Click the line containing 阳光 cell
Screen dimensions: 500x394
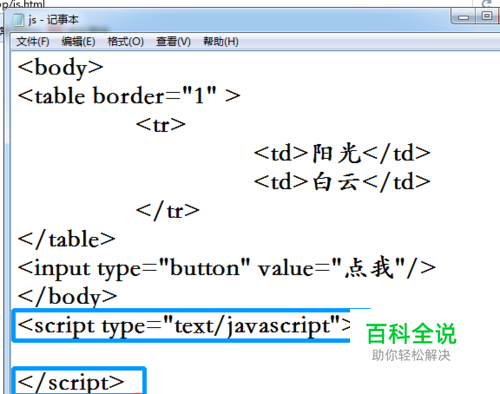tap(342, 153)
